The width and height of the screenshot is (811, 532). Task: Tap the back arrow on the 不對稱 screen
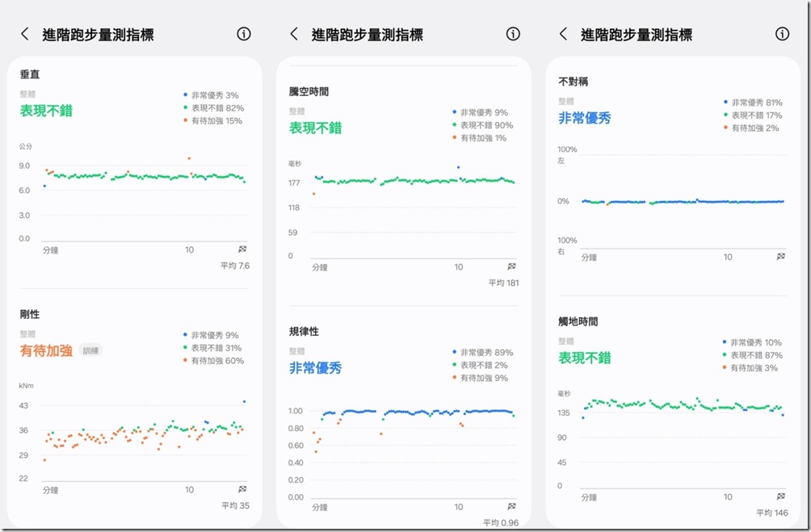563,34
